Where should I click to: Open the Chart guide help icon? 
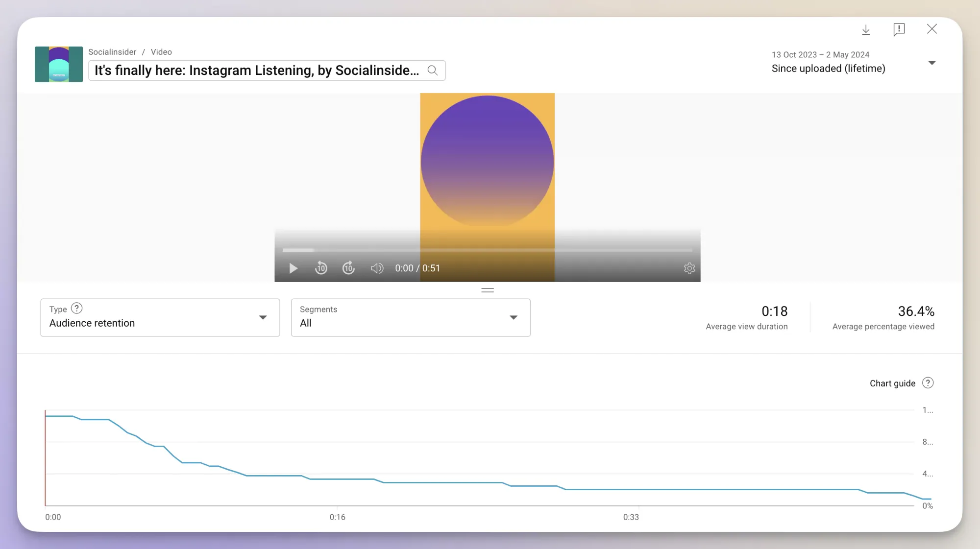point(928,383)
